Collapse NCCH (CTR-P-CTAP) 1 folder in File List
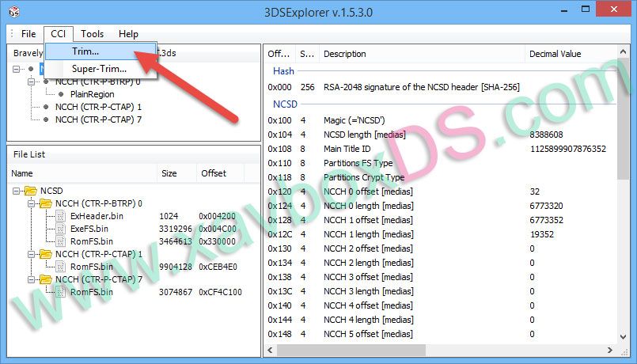This screenshot has width=637, height=364. [x=31, y=254]
